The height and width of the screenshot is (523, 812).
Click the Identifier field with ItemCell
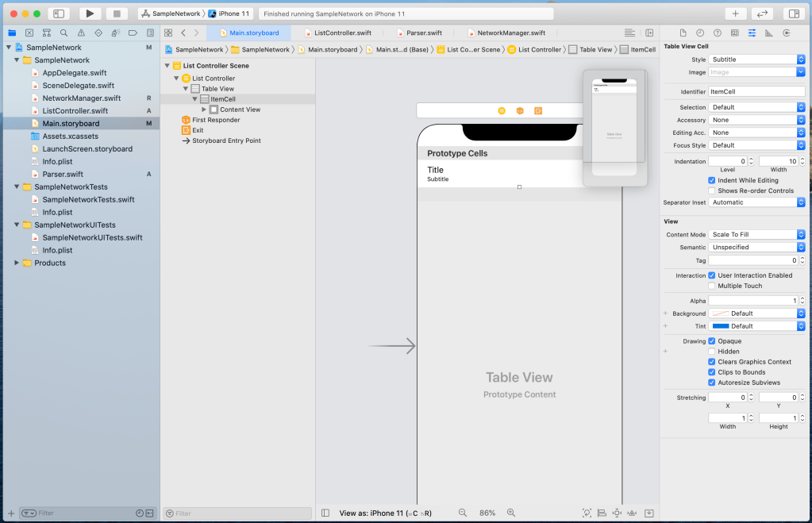(x=756, y=92)
